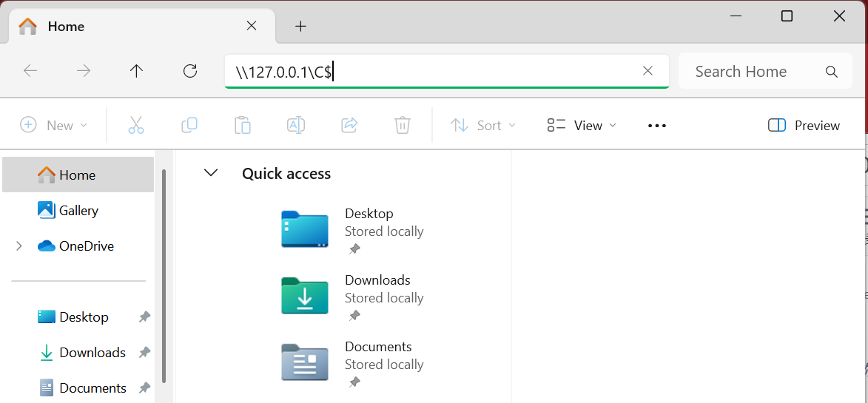Click the Quick access heading

click(286, 174)
